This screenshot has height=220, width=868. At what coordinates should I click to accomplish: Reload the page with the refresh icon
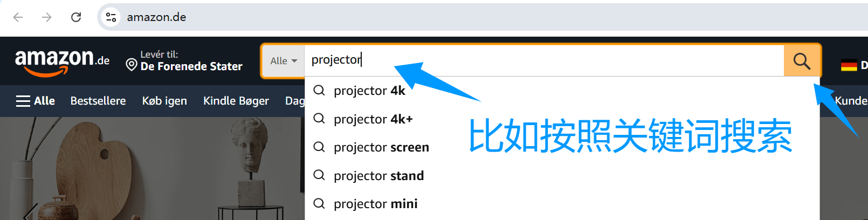pyautogui.click(x=76, y=17)
